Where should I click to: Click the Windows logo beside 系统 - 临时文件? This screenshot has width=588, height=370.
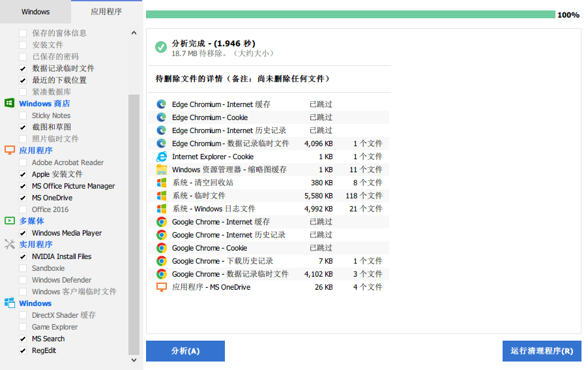161,196
